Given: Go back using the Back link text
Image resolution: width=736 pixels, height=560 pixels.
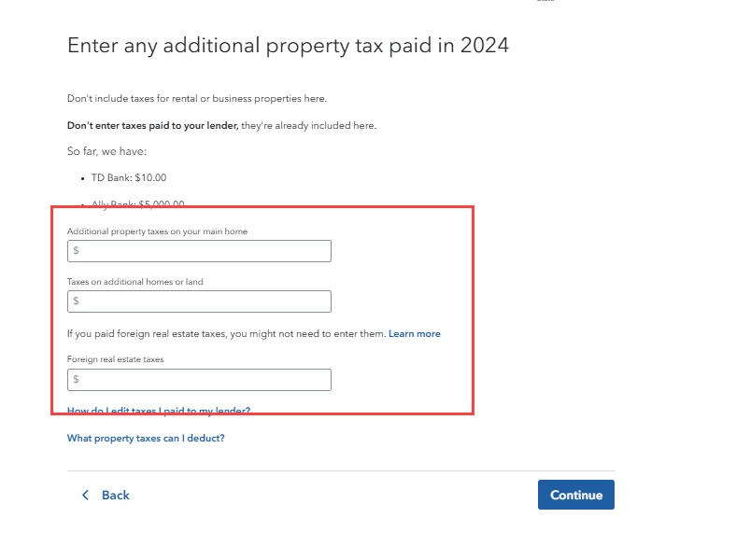Looking at the screenshot, I should tap(115, 495).
